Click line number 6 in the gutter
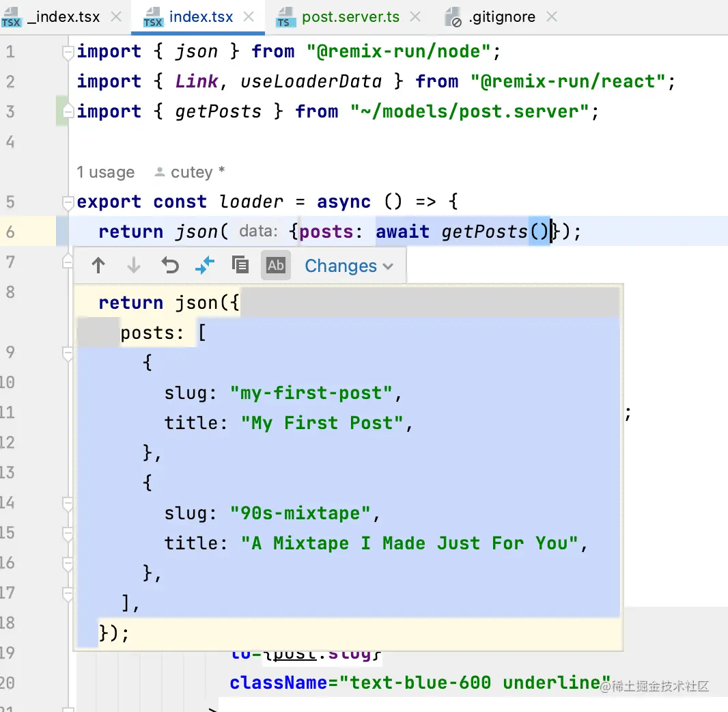The image size is (728, 712). tap(10, 232)
